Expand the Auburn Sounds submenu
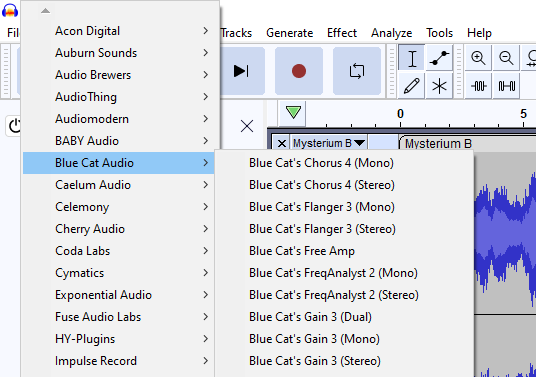The image size is (536, 377). pos(119,53)
